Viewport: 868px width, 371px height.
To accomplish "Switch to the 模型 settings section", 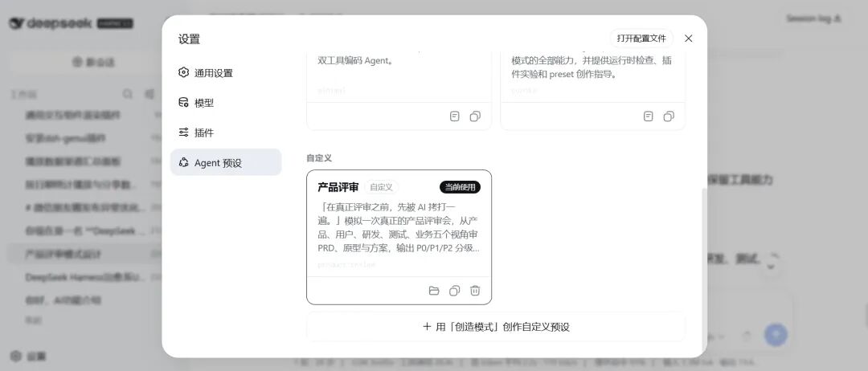I will pos(226,103).
